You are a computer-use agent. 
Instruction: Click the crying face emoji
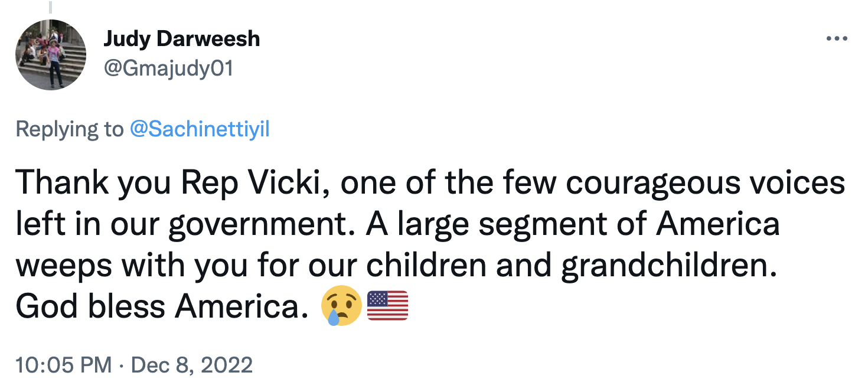pyautogui.click(x=341, y=306)
